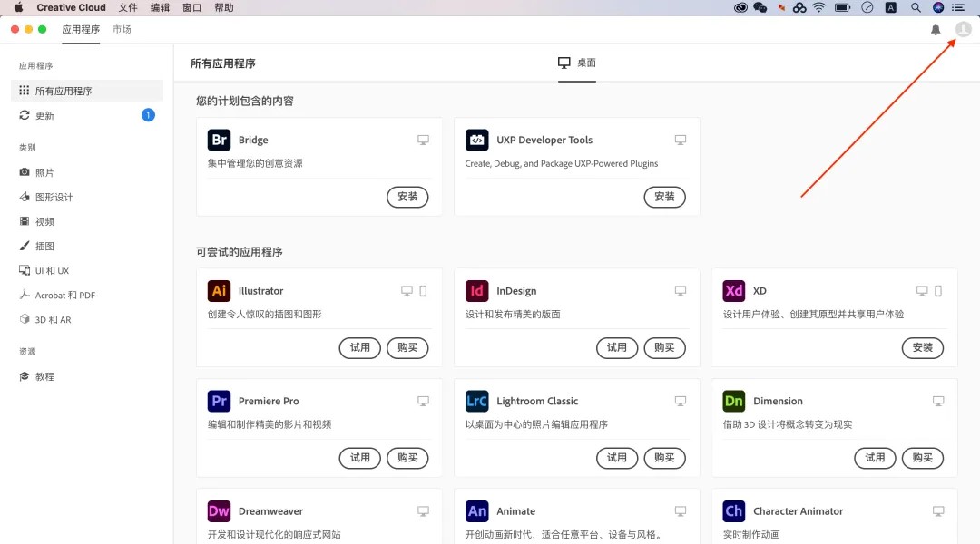The image size is (980, 544).
Task: Open Spotlight search in the menu bar
Action: click(916, 7)
